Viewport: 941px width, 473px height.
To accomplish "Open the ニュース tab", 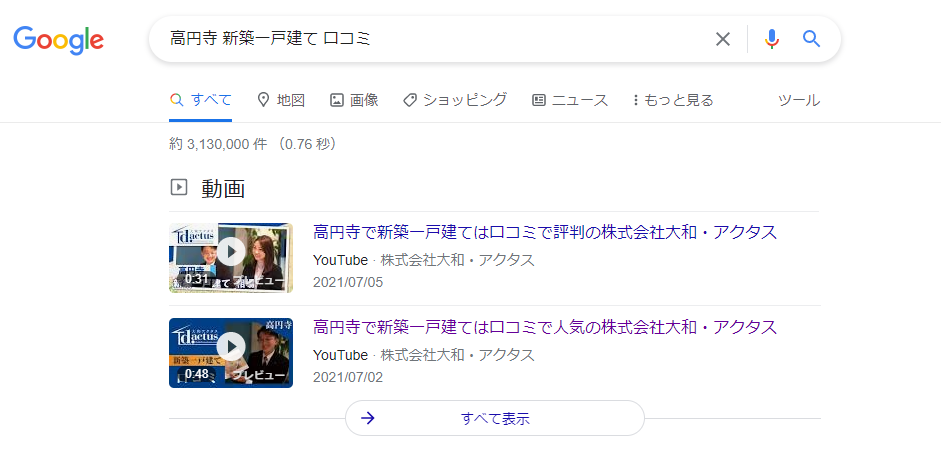I will 570,100.
